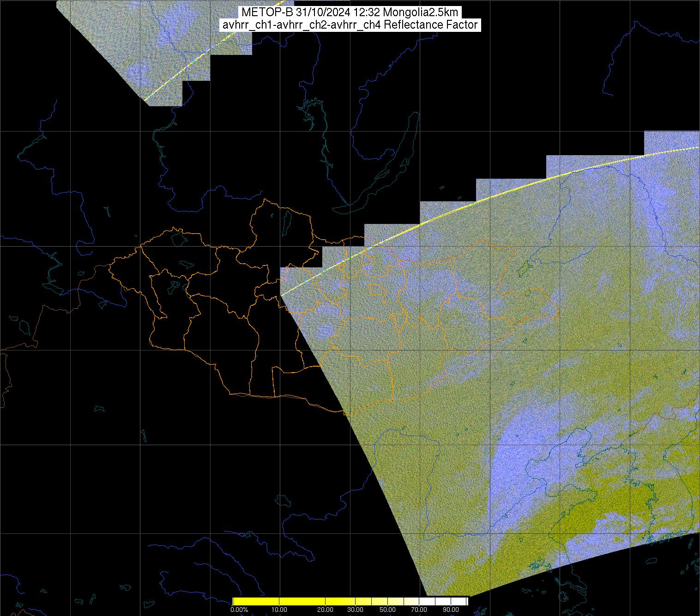Image resolution: width=700 pixels, height=616 pixels.
Task: Click the '70.00' colorbar label
Action: tap(419, 610)
